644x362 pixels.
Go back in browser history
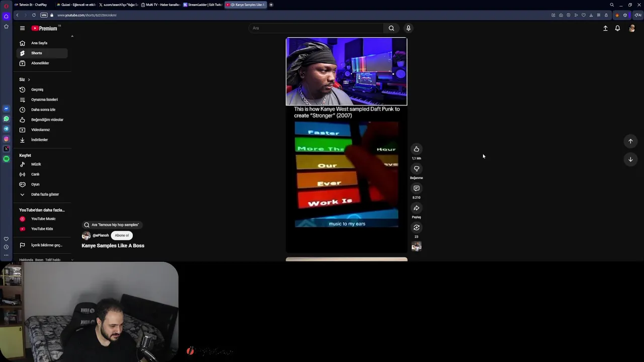pyautogui.click(x=17, y=15)
